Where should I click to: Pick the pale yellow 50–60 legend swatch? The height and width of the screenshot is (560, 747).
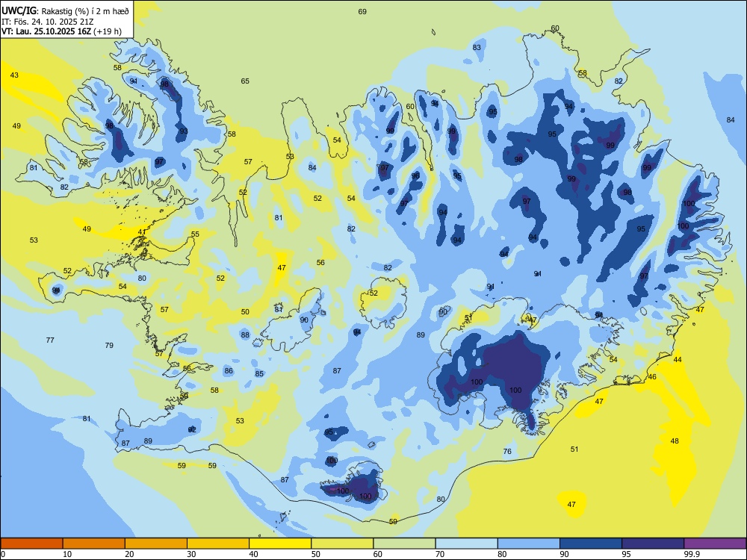coord(342,544)
